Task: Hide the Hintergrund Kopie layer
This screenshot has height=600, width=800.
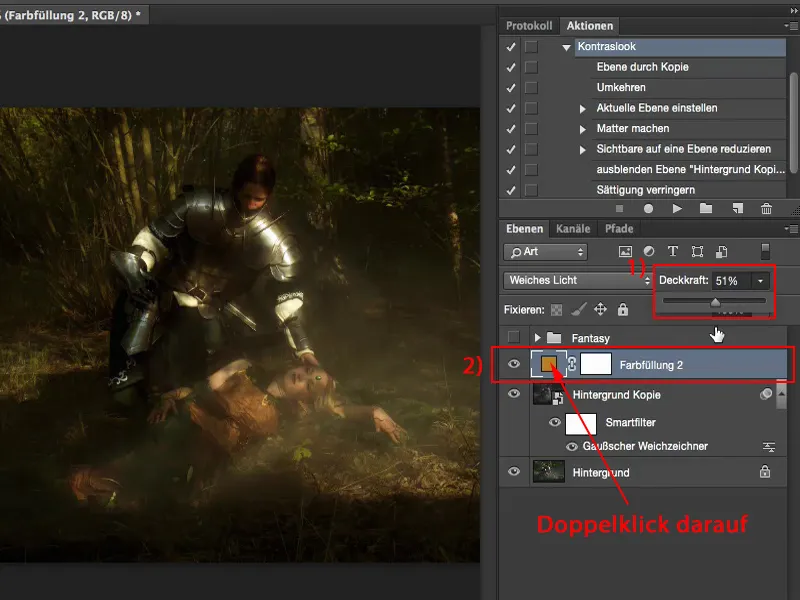Action: [x=514, y=393]
